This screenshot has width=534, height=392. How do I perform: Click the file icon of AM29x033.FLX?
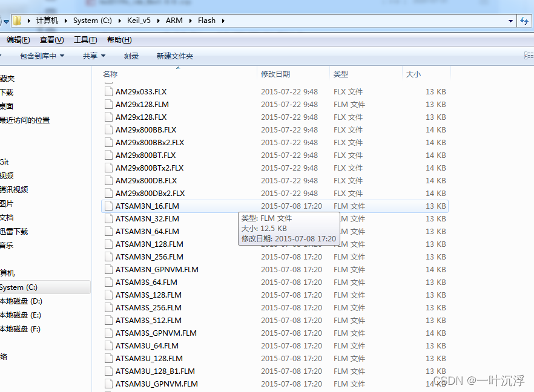[x=108, y=91]
